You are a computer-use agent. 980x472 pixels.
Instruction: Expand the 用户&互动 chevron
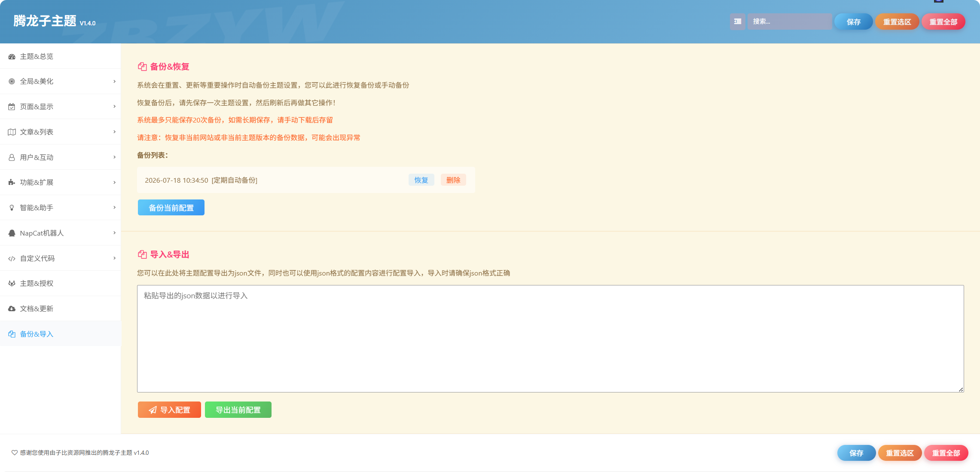click(x=114, y=157)
